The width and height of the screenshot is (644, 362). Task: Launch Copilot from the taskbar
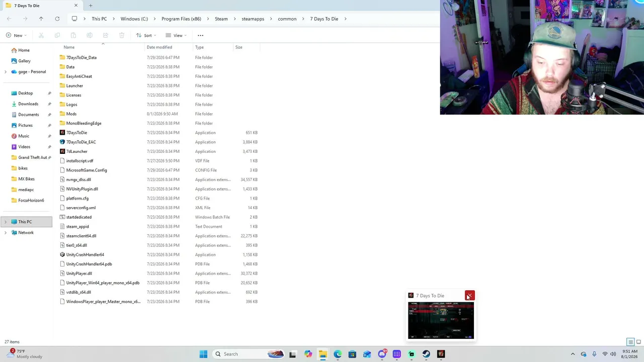308,354
